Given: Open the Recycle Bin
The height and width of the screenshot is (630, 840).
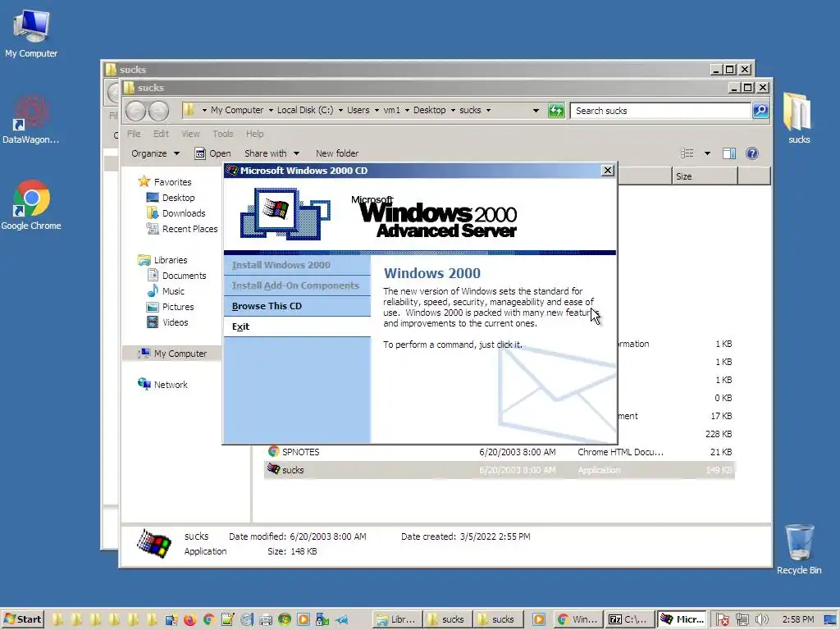Looking at the screenshot, I should pos(799,550).
